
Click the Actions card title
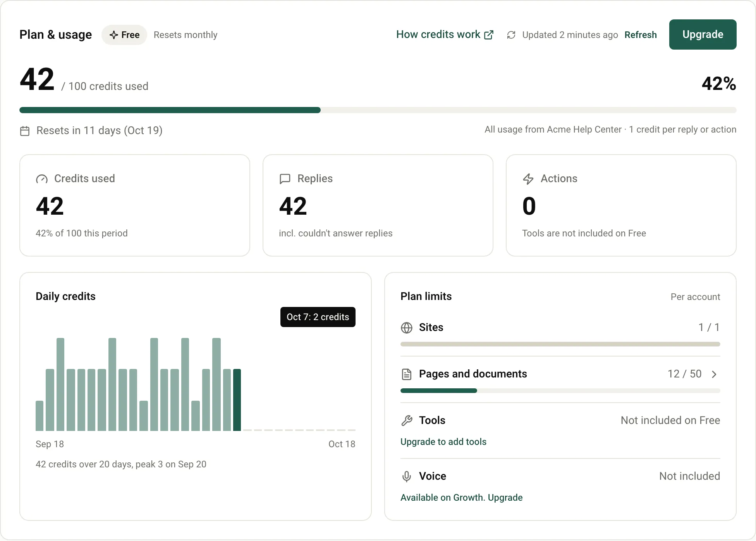coord(559,179)
